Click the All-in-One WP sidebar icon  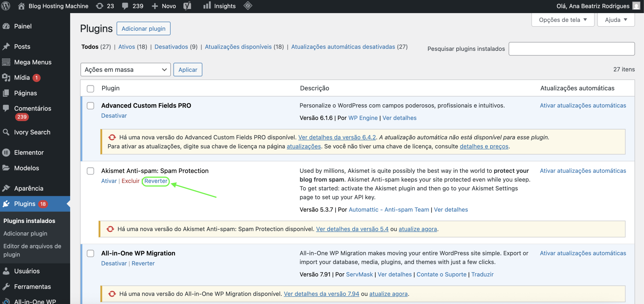(x=6, y=301)
